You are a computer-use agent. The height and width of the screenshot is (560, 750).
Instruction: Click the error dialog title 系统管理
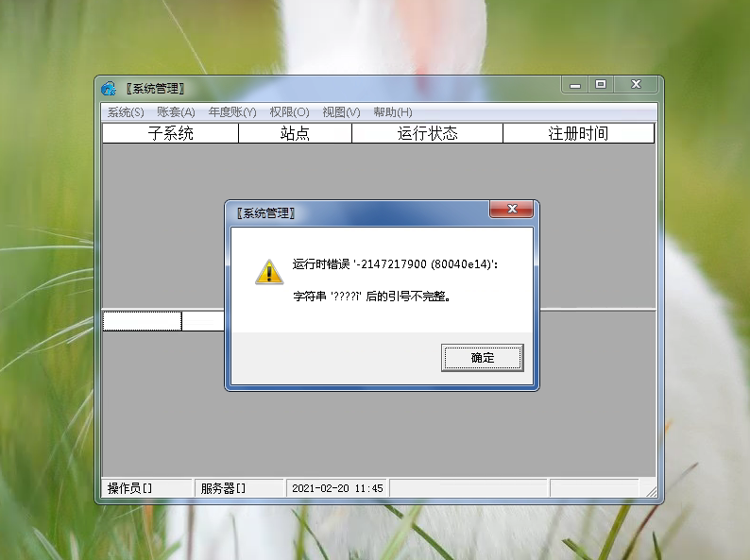(x=266, y=213)
